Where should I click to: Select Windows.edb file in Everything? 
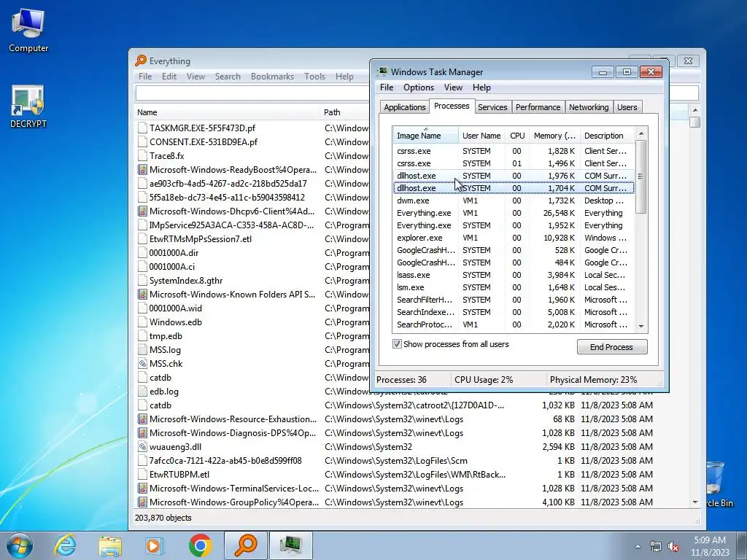click(175, 322)
